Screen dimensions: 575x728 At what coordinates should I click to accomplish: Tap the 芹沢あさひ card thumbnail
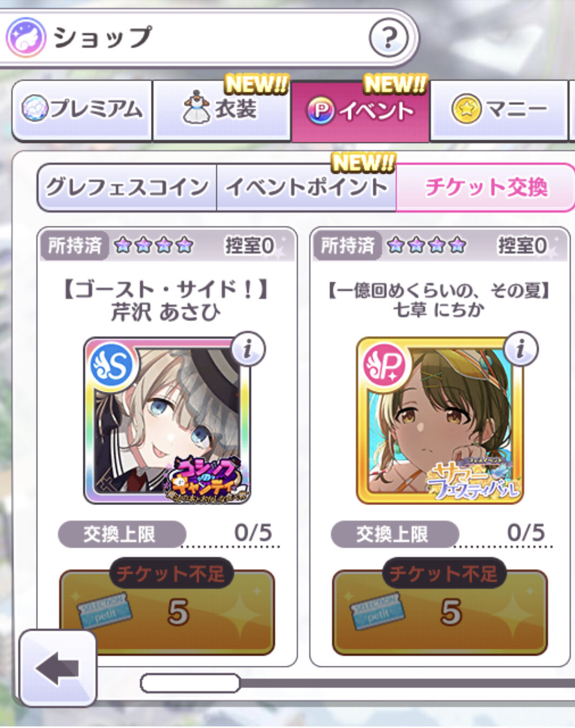click(x=167, y=421)
